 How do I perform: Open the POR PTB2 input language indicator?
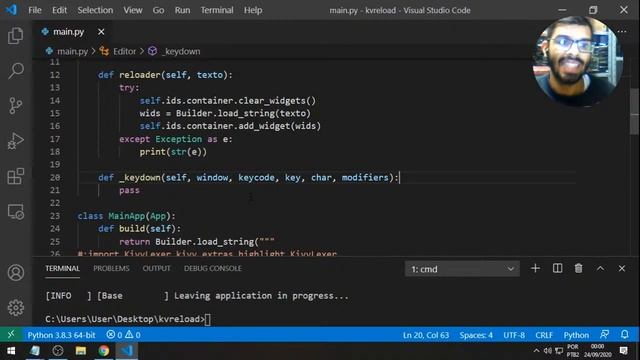[x=573, y=351]
